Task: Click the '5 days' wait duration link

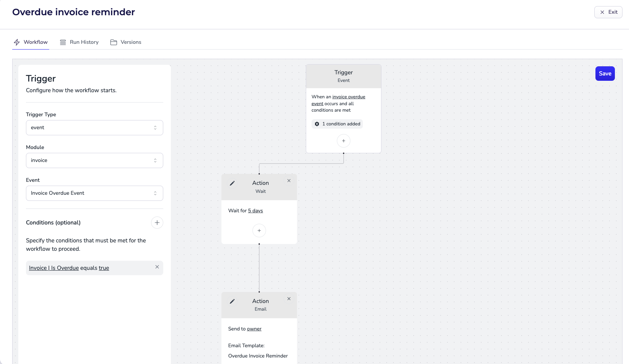Action: 255,211
